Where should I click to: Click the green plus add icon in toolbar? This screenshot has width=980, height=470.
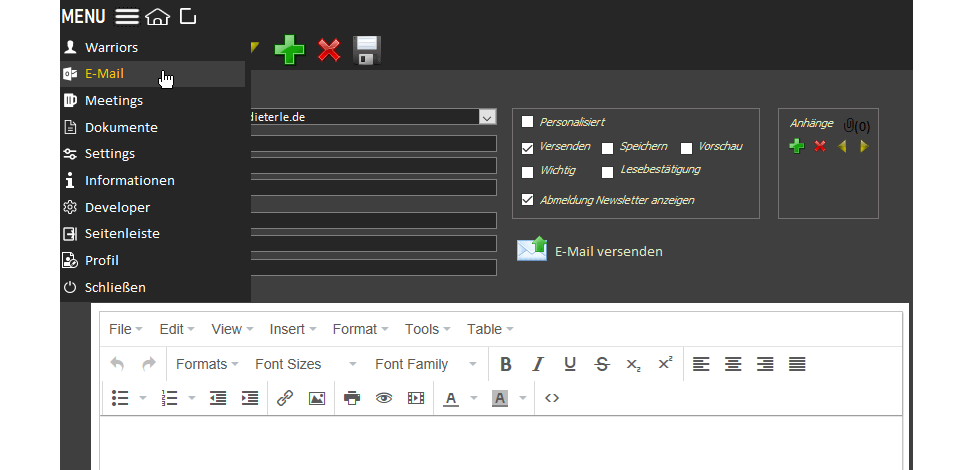click(x=290, y=50)
